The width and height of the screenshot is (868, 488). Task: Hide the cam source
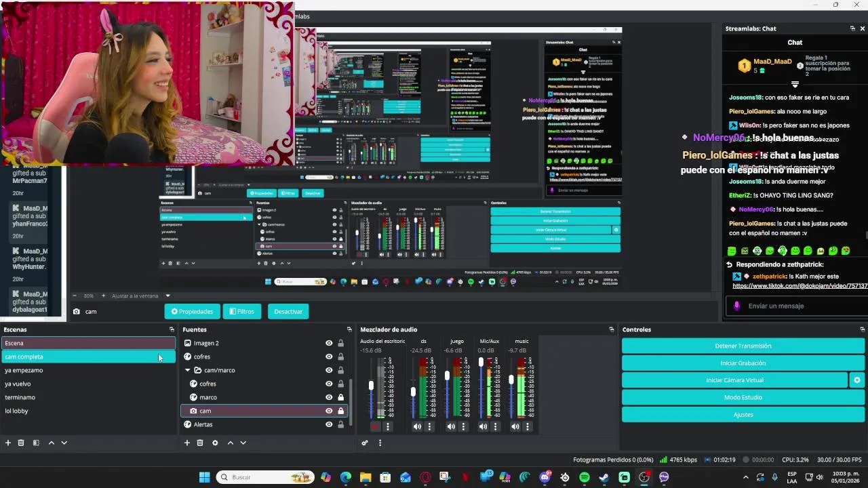tap(329, 411)
